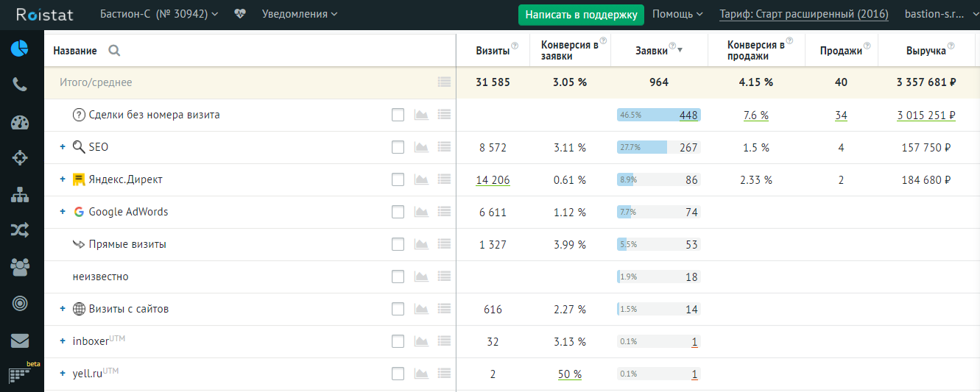Select the Прямые визиты row checkbox
980x392 pixels.
coord(398,244)
